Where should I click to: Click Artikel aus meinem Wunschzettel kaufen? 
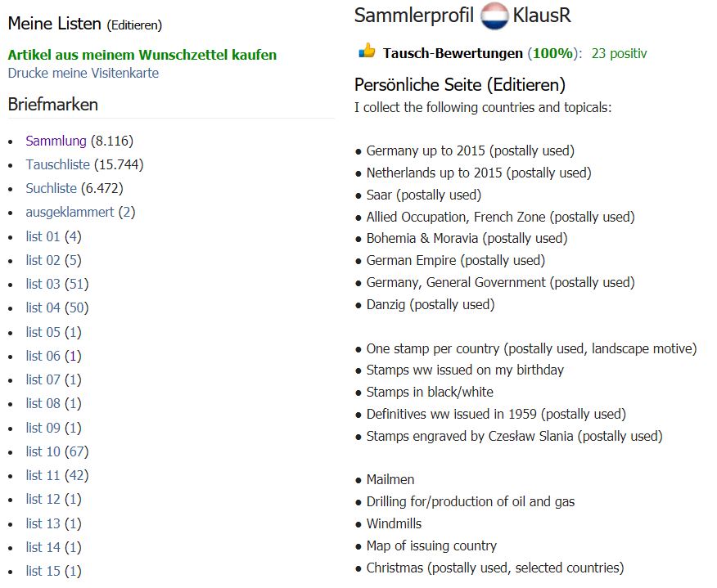coord(142,55)
